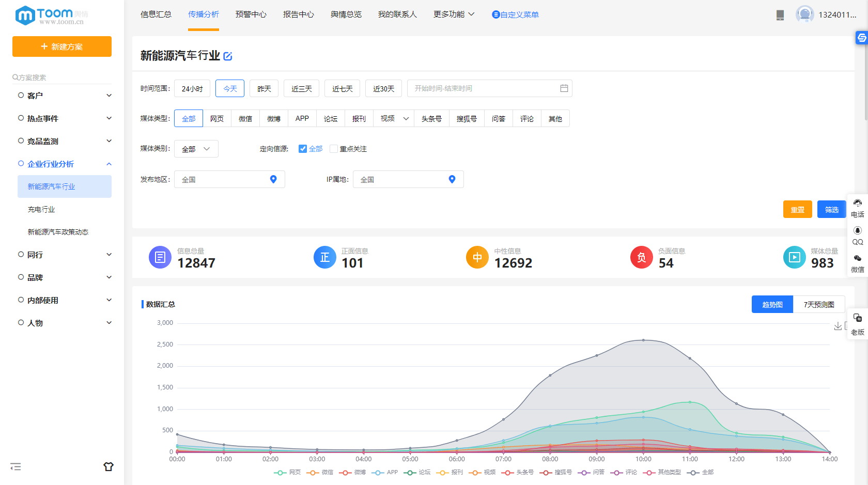Toggle APP series in chart legend
868x485 pixels.
pyautogui.click(x=384, y=472)
